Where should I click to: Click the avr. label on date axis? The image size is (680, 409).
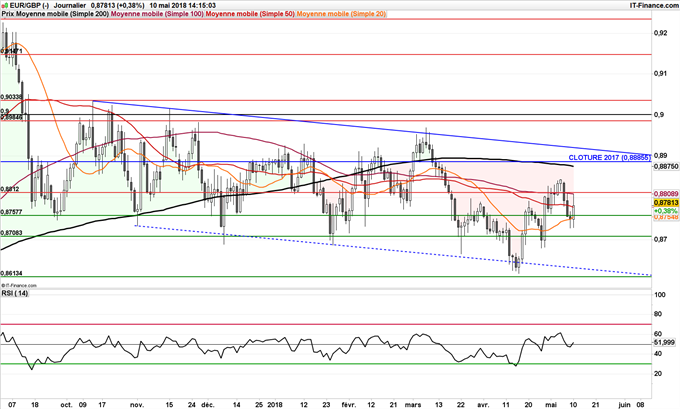(481, 405)
